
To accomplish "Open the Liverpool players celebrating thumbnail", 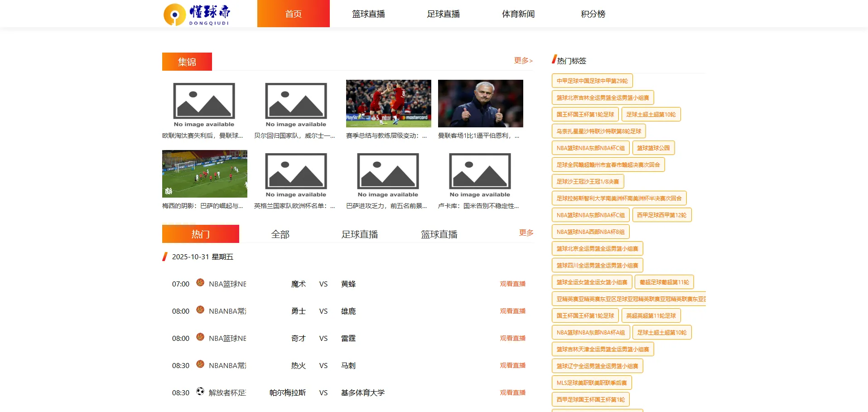I will (388, 103).
